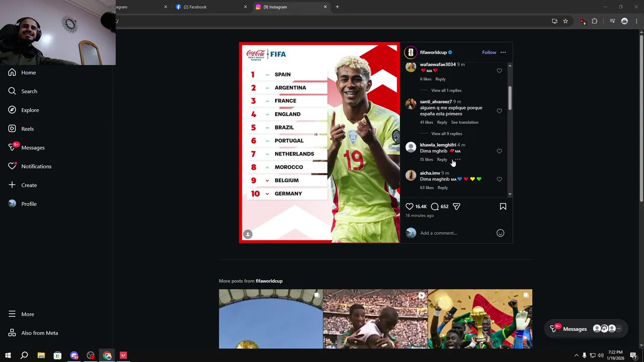Open File Explorer from taskbar
644x362 pixels.
(41, 355)
